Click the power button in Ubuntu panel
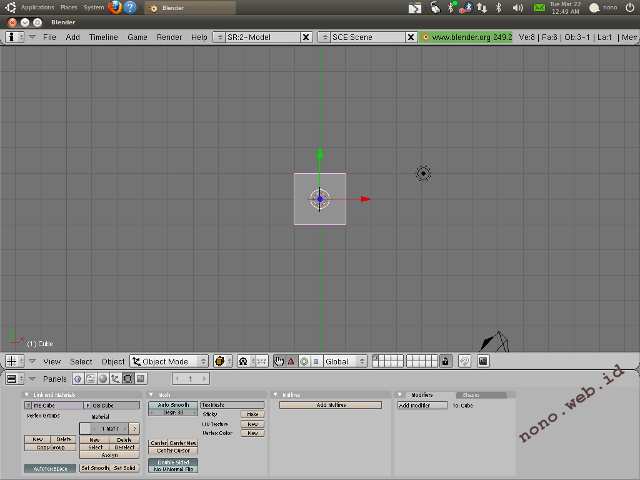The height and width of the screenshot is (480, 640). tap(630, 8)
